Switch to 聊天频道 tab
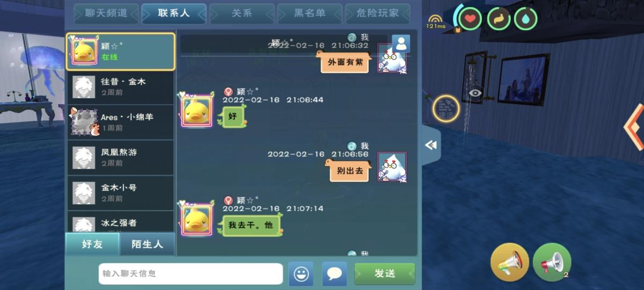 click(x=106, y=13)
